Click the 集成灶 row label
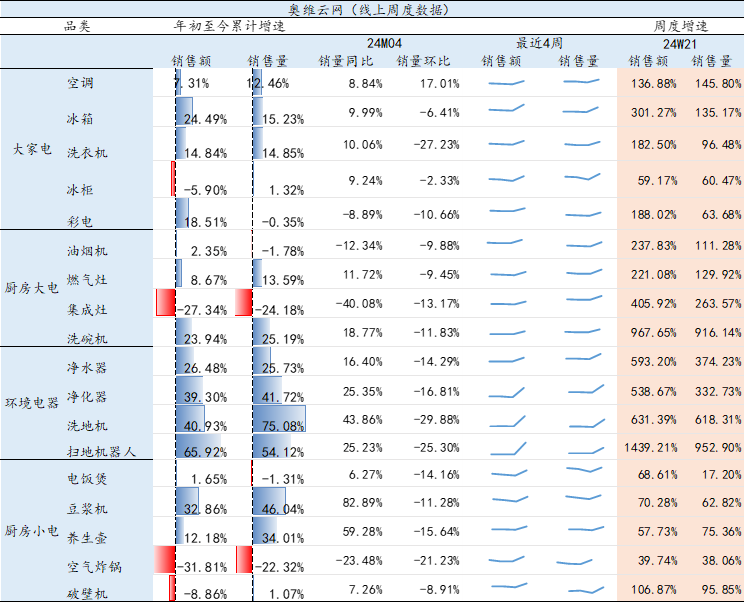 [87, 310]
